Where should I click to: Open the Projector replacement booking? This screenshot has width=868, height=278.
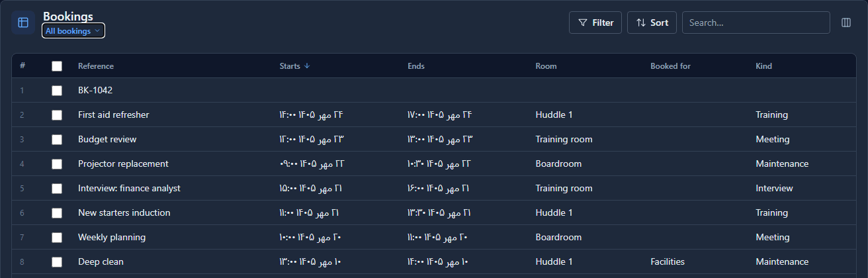pos(123,164)
